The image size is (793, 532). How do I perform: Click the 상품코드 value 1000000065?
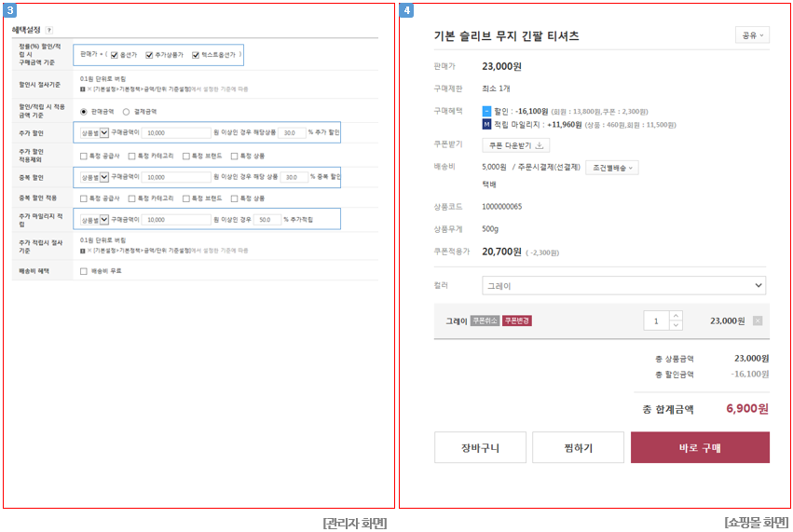pyautogui.click(x=501, y=207)
